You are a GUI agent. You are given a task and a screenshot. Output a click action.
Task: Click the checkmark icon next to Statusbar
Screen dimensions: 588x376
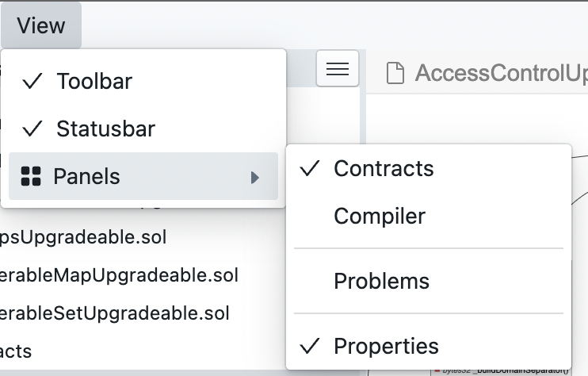(x=32, y=129)
